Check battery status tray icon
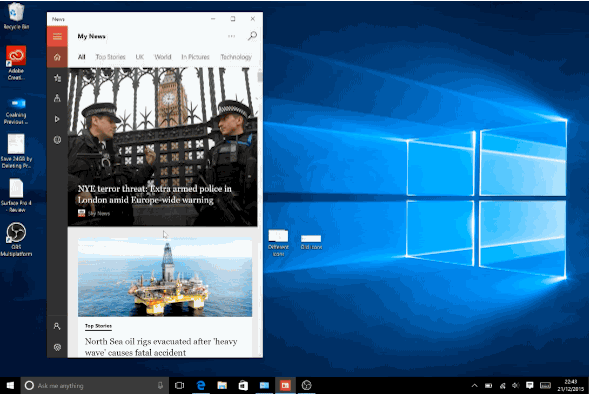590x394 pixels. click(488, 385)
